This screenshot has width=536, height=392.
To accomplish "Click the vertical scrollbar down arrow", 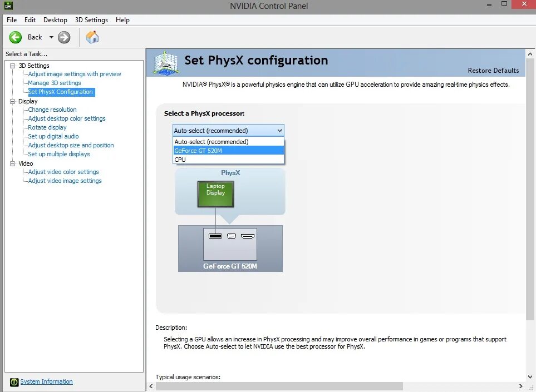I will [x=530, y=377].
